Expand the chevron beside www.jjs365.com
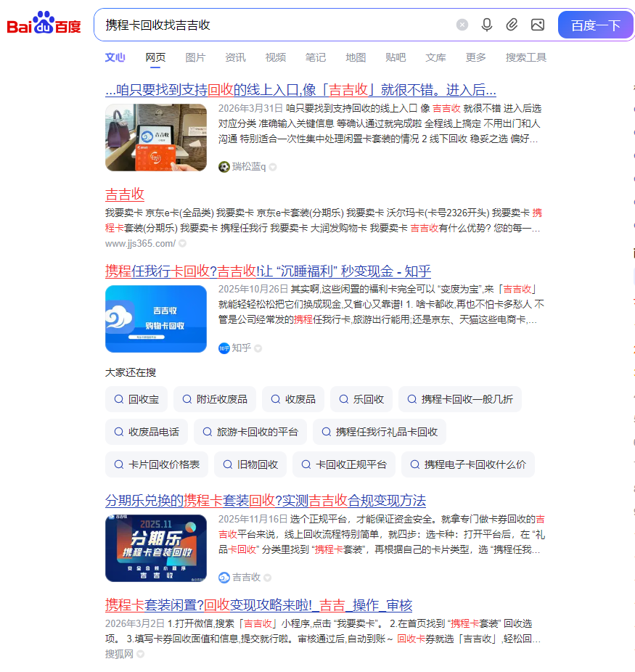 coord(182,243)
